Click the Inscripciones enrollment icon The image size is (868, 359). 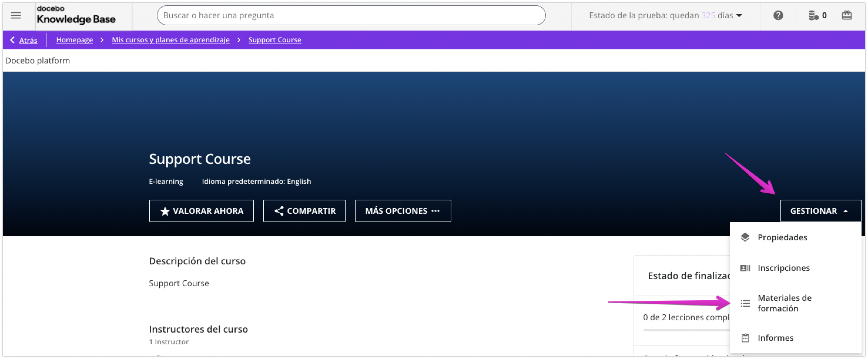click(745, 268)
